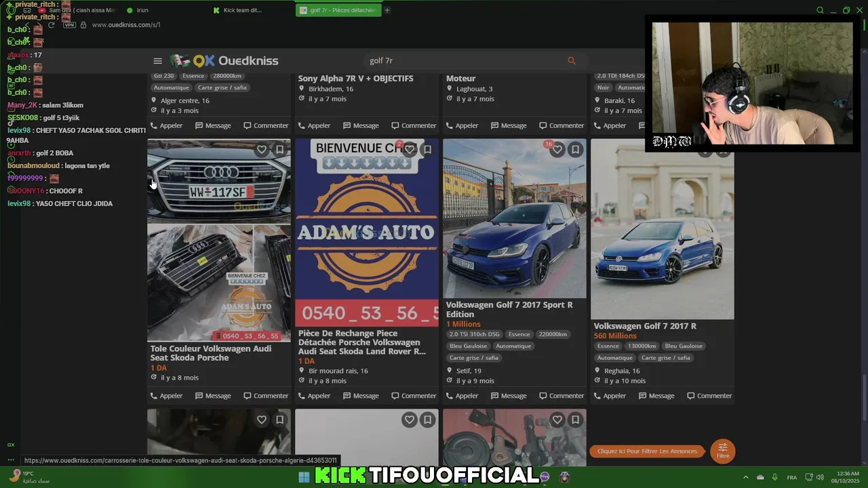Click Appeler on the Baraki listing
Screen dimensions: 868x488
click(610, 125)
